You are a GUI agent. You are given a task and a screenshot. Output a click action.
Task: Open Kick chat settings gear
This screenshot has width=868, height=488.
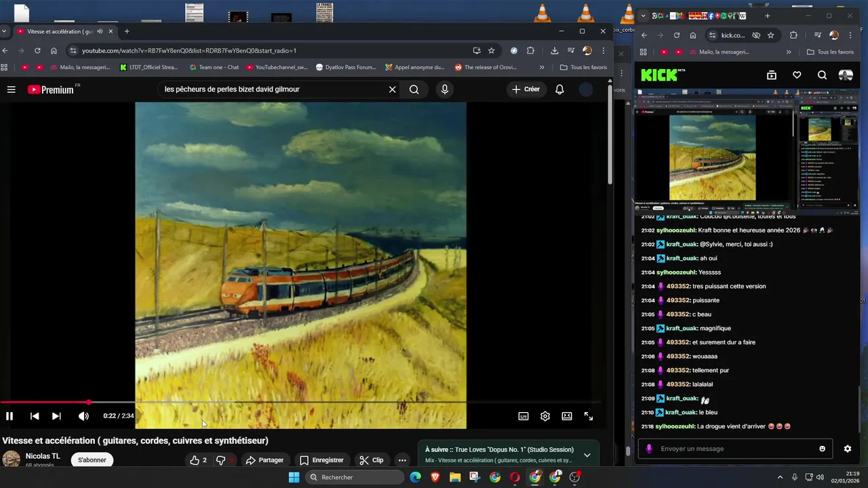tap(847, 449)
